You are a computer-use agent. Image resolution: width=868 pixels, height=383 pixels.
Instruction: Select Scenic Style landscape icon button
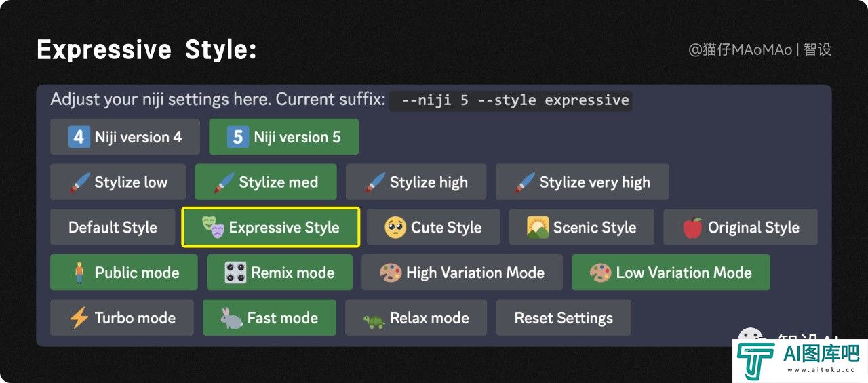(582, 227)
